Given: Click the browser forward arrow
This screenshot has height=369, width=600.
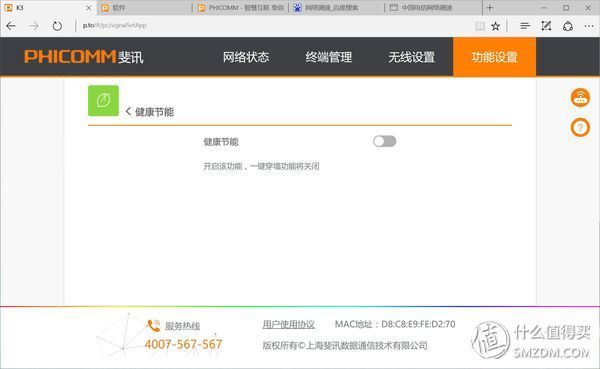Looking at the screenshot, I should pyautogui.click(x=34, y=26).
